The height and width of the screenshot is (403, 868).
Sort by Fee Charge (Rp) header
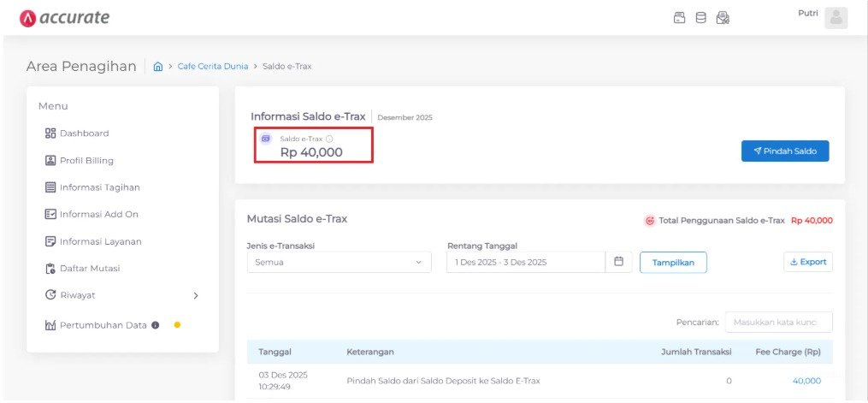point(788,352)
